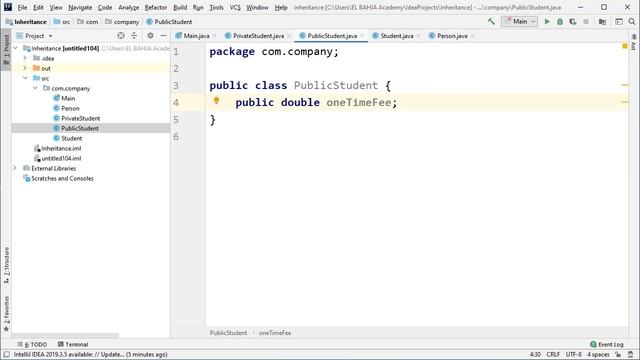Screen dimensions: 640x360
Task: Open the VCS menu
Action: click(235, 7)
